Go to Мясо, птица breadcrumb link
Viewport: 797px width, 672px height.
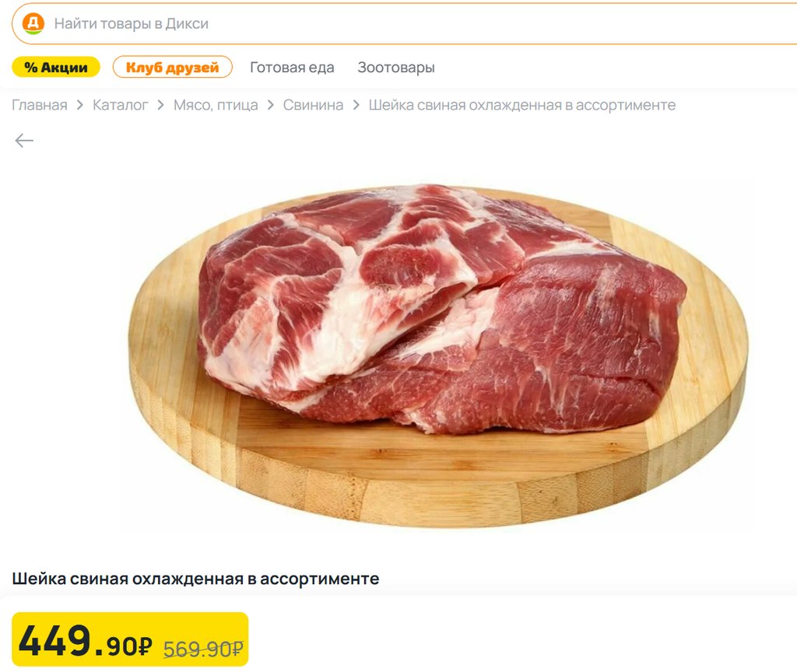(216, 105)
